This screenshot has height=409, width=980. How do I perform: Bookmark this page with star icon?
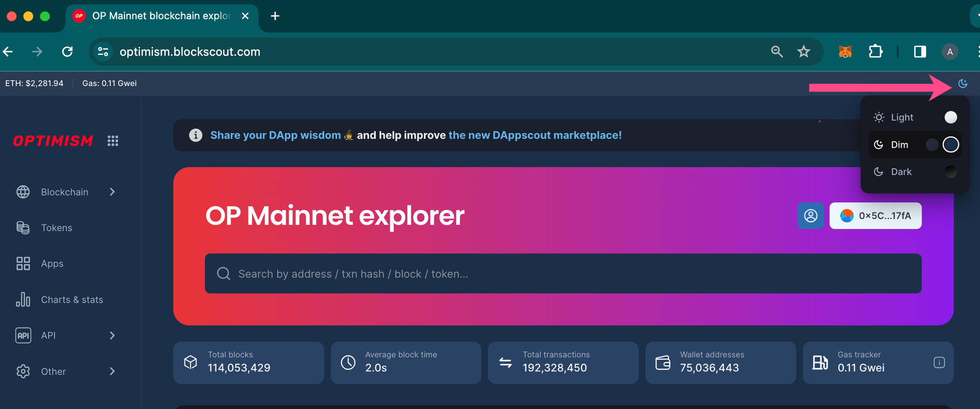[x=804, y=51]
